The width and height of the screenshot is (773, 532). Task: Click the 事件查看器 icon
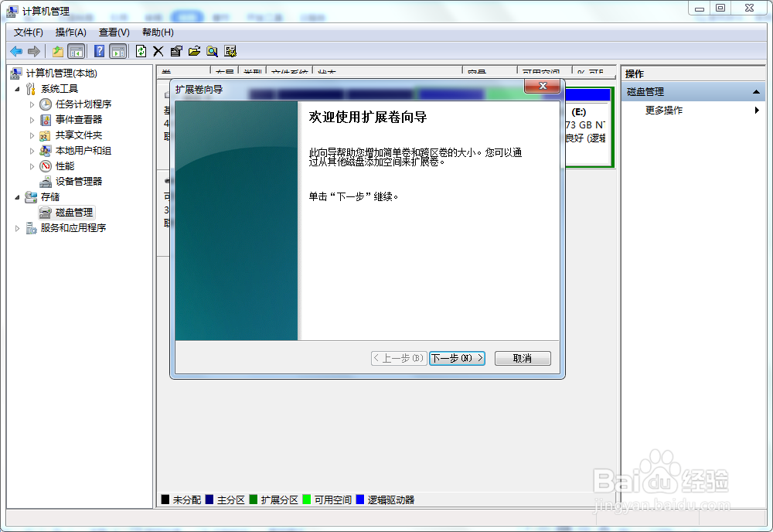(46, 120)
